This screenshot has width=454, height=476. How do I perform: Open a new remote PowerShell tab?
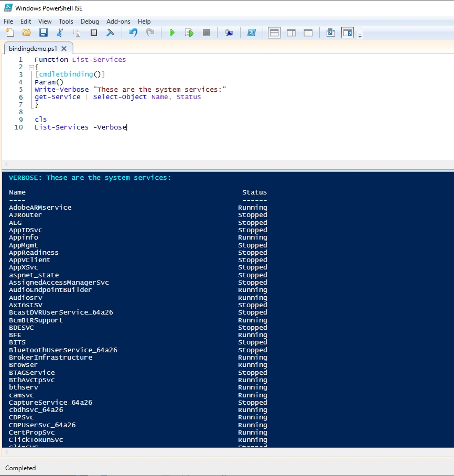(229, 33)
